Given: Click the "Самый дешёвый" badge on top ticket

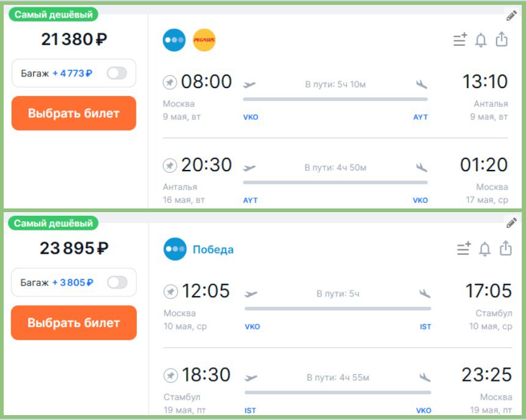Looking at the screenshot, I should point(53,15).
